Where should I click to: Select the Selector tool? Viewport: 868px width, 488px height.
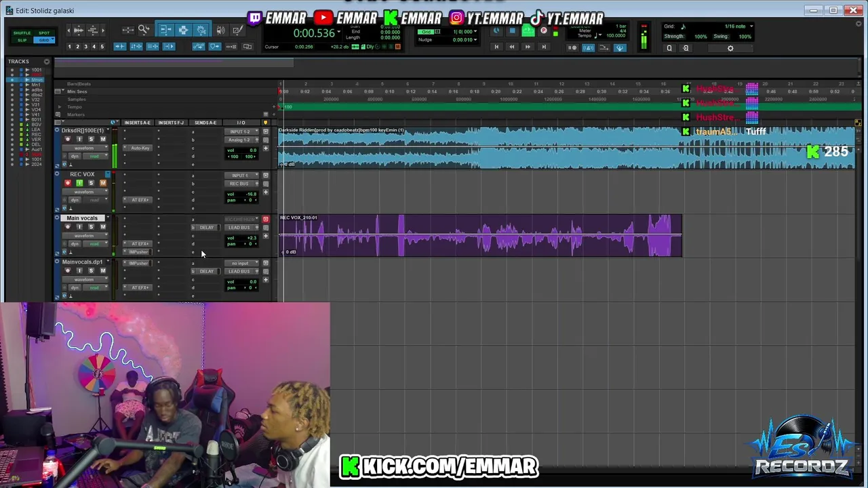pos(183,30)
